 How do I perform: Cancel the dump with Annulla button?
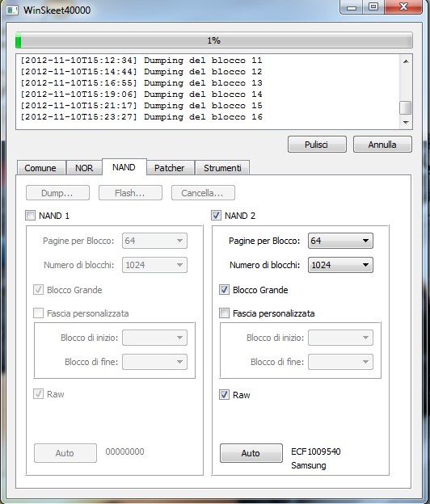[x=382, y=145]
